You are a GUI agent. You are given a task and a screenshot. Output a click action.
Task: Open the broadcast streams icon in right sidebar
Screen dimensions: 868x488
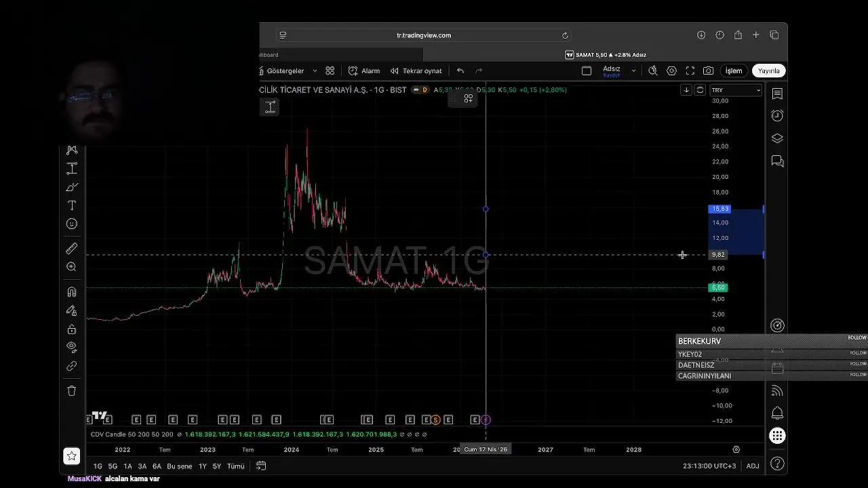click(777, 391)
